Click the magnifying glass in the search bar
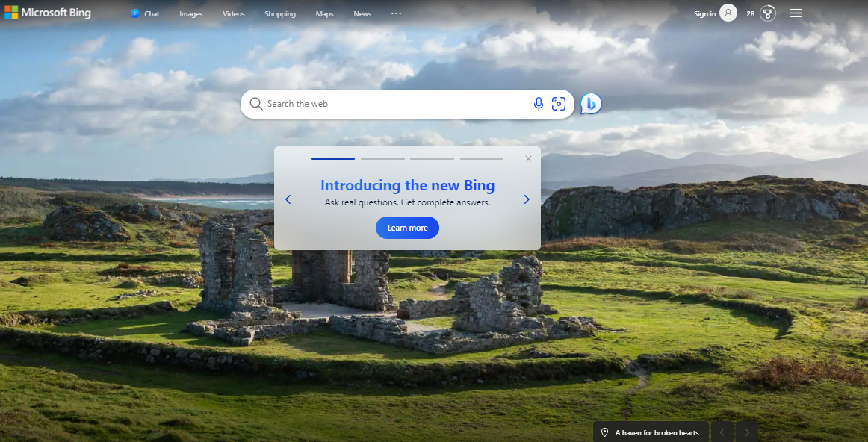The height and width of the screenshot is (442, 868). (255, 104)
